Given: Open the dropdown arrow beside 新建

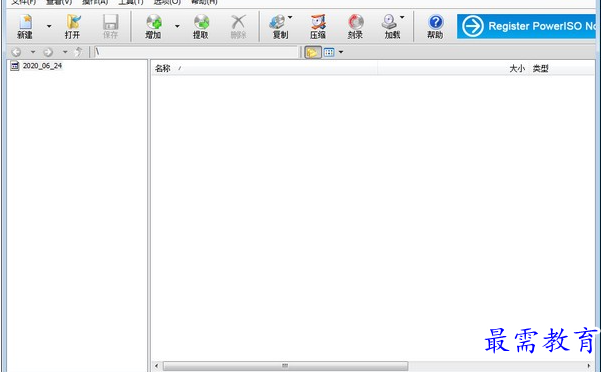Looking at the screenshot, I should click(x=49, y=26).
